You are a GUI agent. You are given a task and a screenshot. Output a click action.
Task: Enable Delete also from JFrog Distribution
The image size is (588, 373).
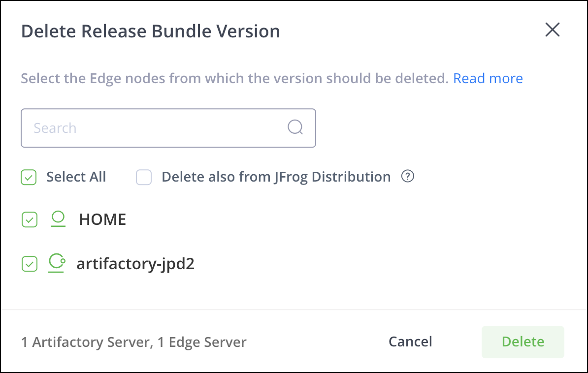click(x=144, y=177)
